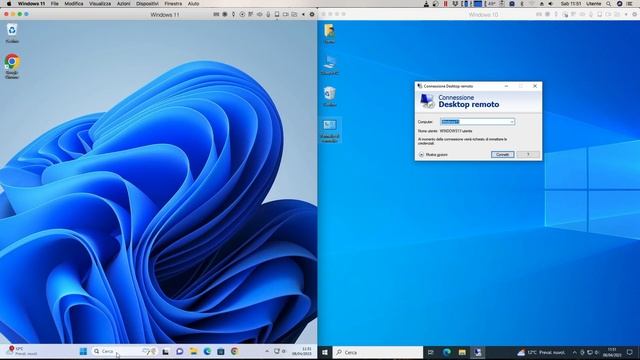This screenshot has height=360, width=640.
Task: Open macOS volume control in menu bar
Action: (x=551, y=4)
